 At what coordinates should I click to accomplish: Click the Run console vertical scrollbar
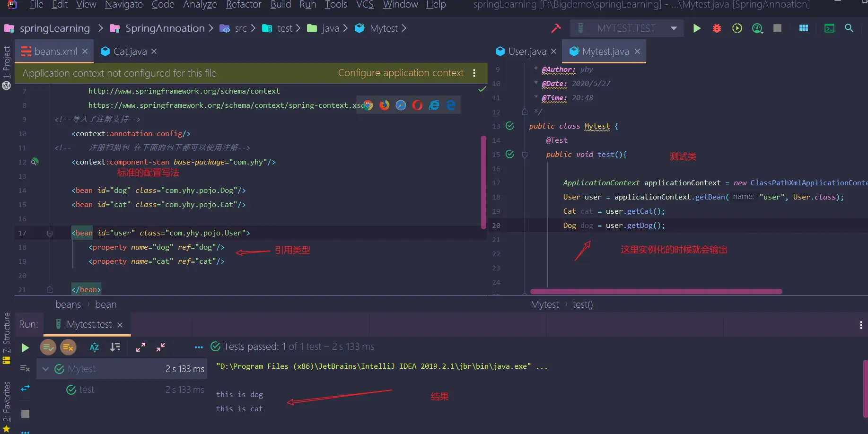tap(866, 388)
